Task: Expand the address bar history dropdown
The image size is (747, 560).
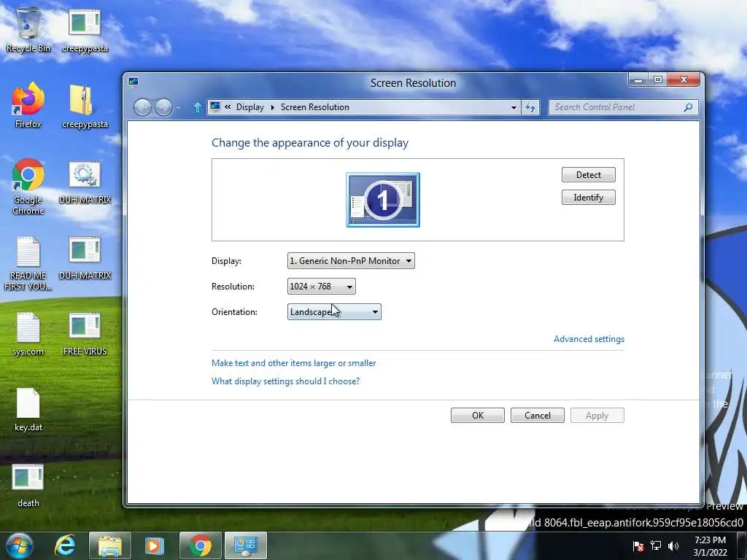Action: [x=514, y=108]
